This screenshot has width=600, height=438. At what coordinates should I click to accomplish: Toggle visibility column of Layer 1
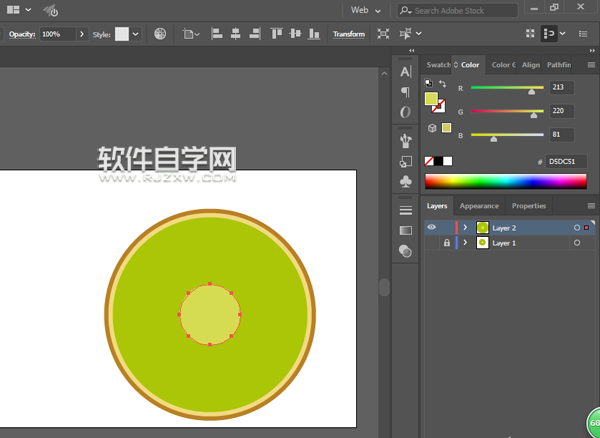click(x=432, y=243)
